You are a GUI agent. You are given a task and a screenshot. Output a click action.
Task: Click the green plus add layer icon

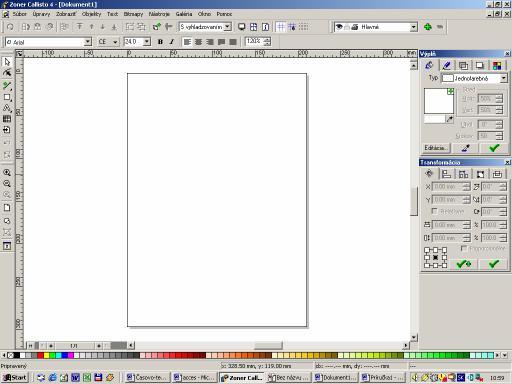[x=428, y=27]
